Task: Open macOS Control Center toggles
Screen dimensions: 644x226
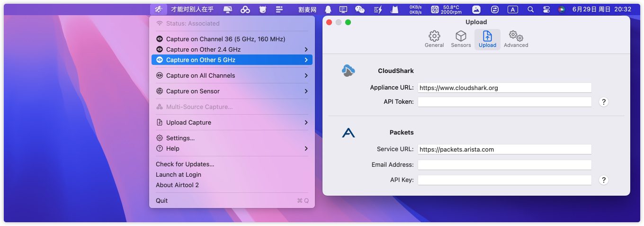Action: [x=546, y=9]
